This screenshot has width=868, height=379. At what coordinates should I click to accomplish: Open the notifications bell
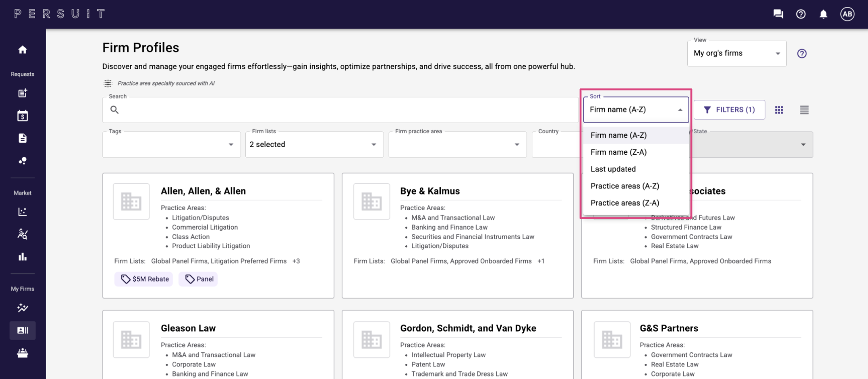[823, 14]
